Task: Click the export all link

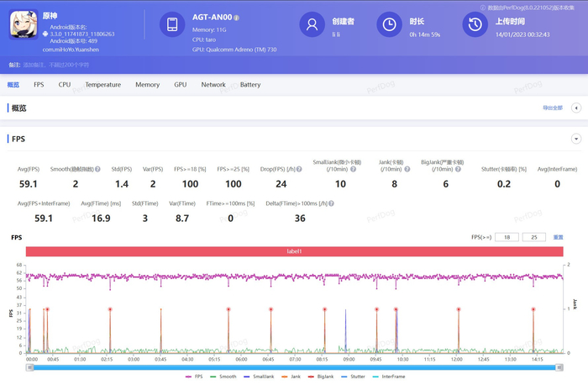Action: 552,108
